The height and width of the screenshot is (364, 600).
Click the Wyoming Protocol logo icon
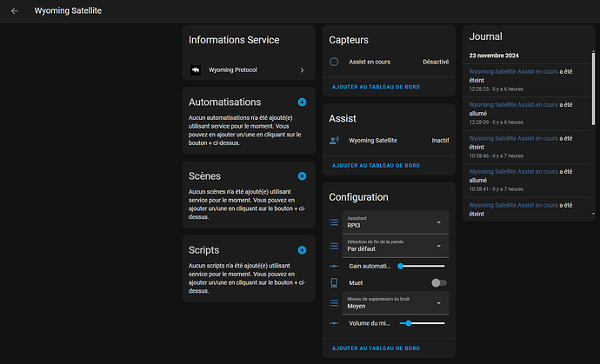click(x=196, y=70)
